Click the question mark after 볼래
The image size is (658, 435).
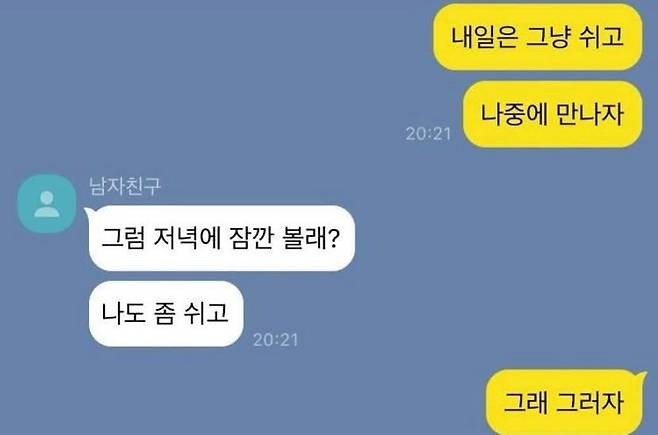(333, 238)
